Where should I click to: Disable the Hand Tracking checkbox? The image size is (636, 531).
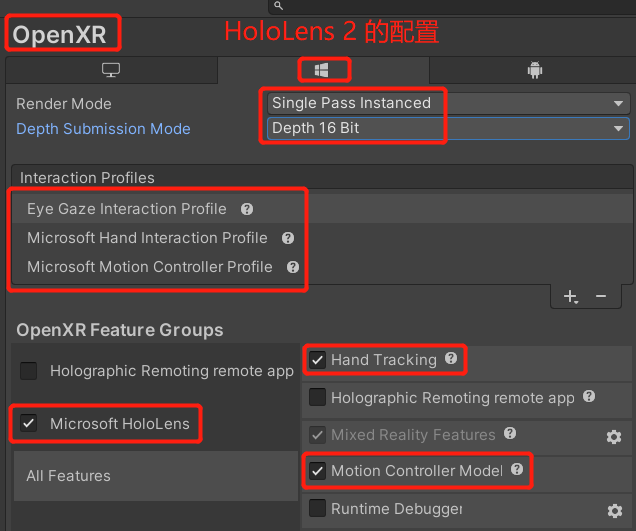[x=318, y=360]
